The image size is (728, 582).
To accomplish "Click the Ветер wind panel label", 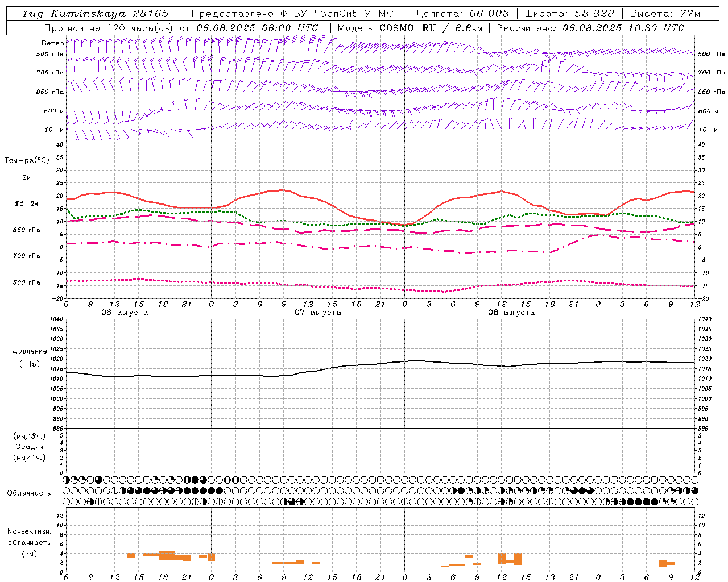I will (53, 43).
